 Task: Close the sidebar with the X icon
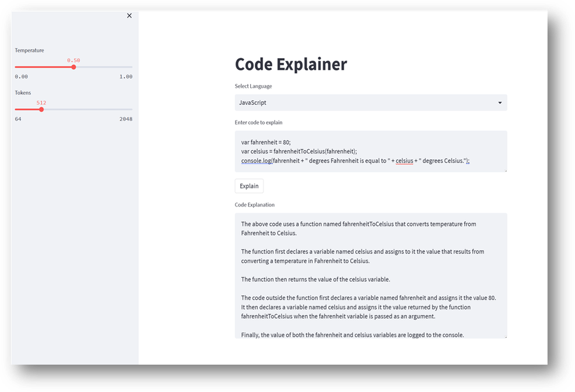pos(129,15)
